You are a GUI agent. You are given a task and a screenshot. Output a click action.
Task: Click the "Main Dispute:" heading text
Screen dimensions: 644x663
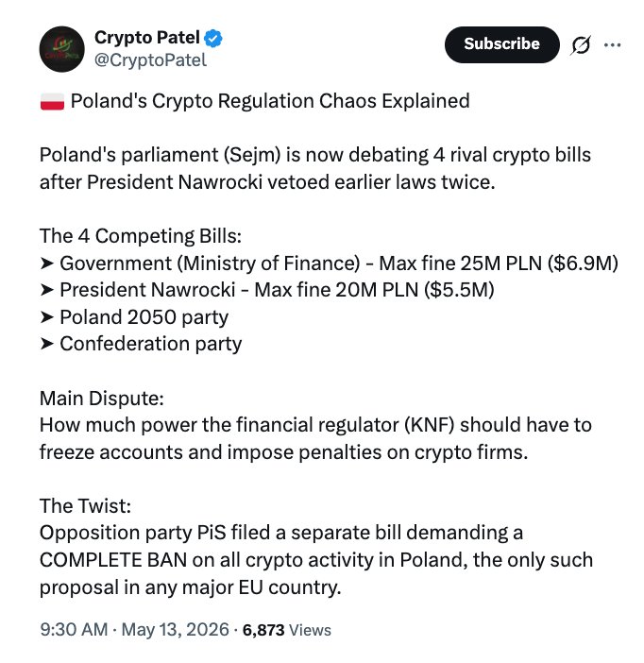(101, 399)
